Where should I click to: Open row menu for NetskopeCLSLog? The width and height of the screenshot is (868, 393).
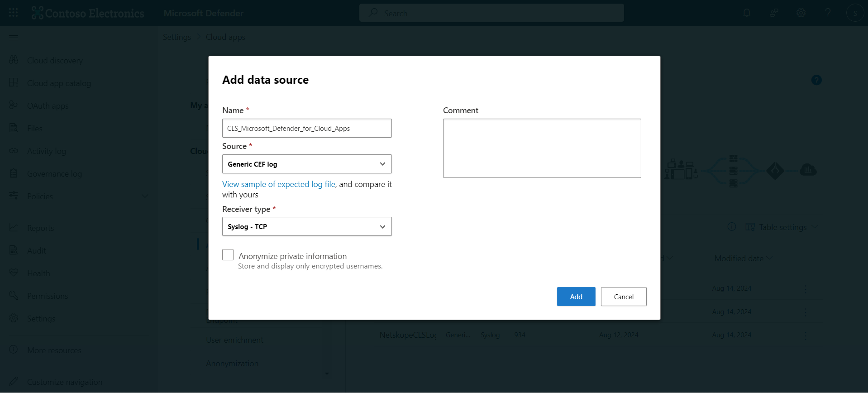pyautogui.click(x=806, y=335)
